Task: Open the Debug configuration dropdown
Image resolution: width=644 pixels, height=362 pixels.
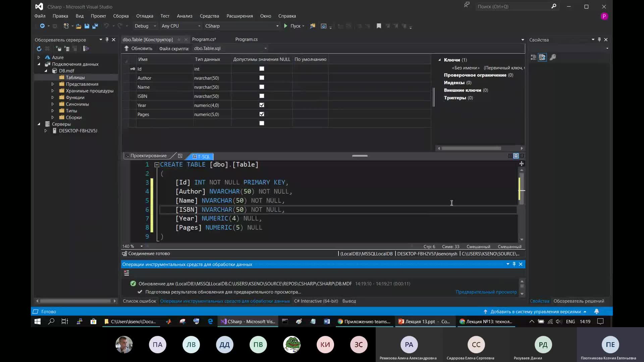Action: point(145,26)
